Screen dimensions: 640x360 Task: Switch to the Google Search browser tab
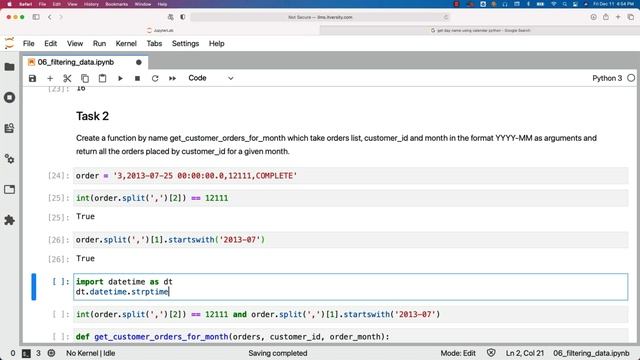click(480, 30)
